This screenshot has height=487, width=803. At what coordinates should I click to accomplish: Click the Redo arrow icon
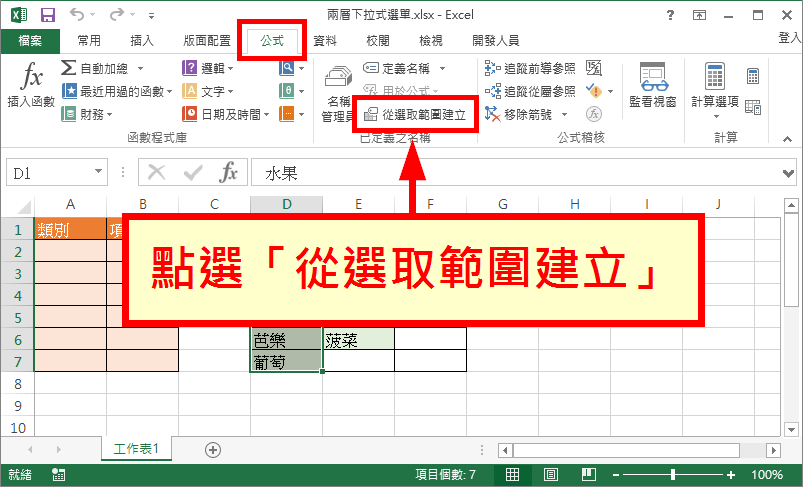point(117,14)
